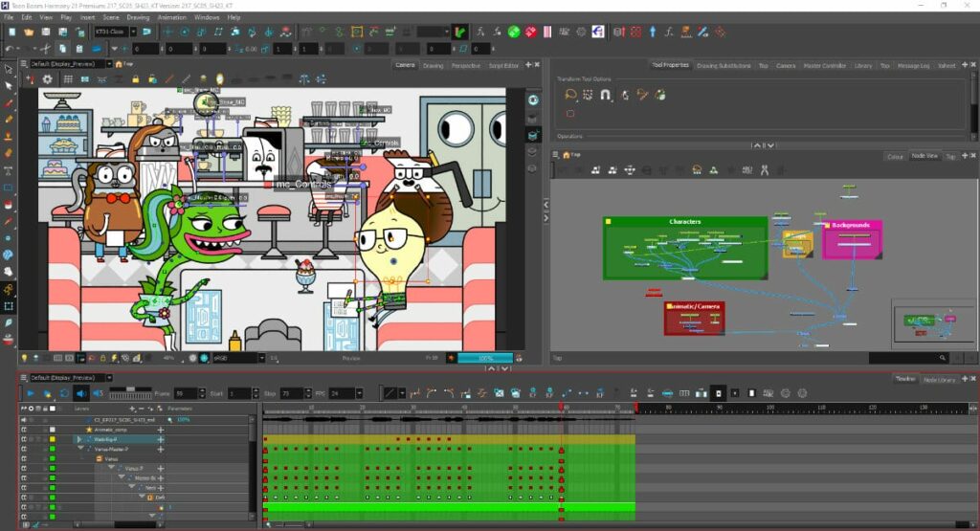Image resolution: width=980 pixels, height=531 pixels.
Task: Switch to the Node Library tab
Action: [939, 379]
